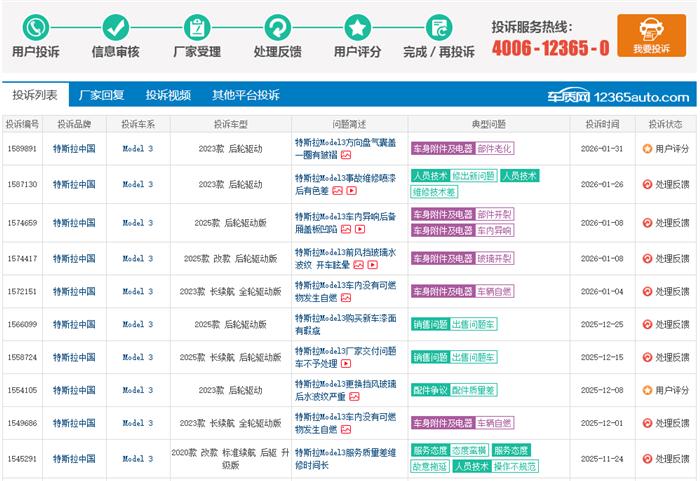Switch to the 投诉视频 tab
The height and width of the screenshot is (481, 700).
click(168, 96)
